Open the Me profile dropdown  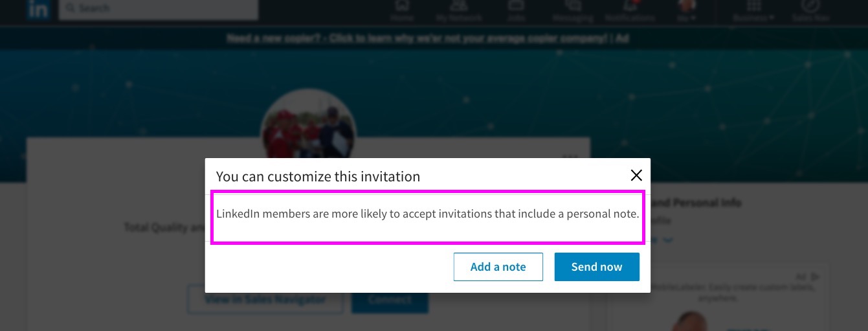(687, 10)
